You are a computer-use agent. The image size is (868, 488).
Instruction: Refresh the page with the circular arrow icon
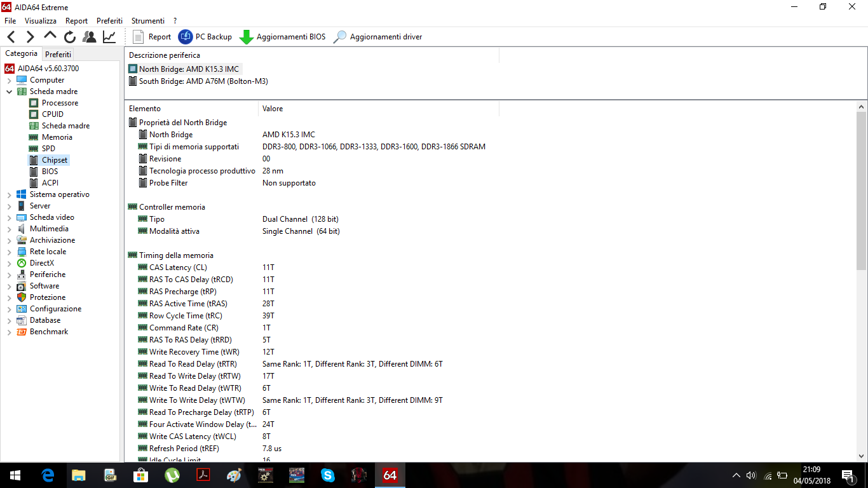70,37
